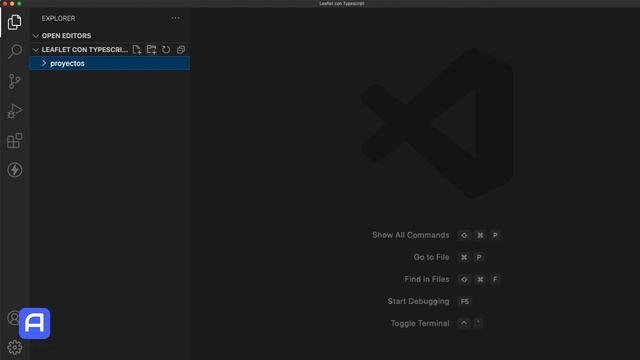The height and width of the screenshot is (360, 640).
Task: Collapse the Leaflet con Typescript workspace section
Action: point(36,50)
